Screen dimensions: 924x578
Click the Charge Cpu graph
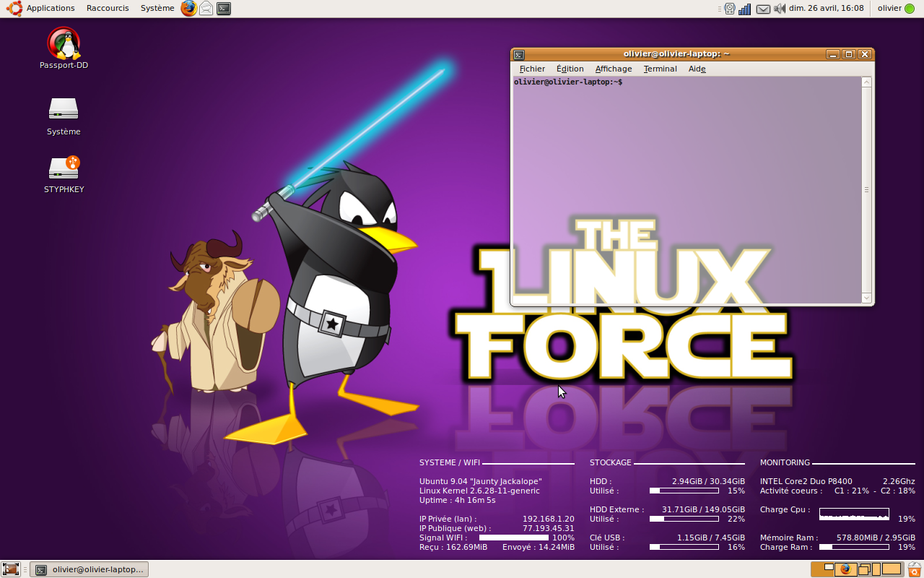click(x=854, y=514)
